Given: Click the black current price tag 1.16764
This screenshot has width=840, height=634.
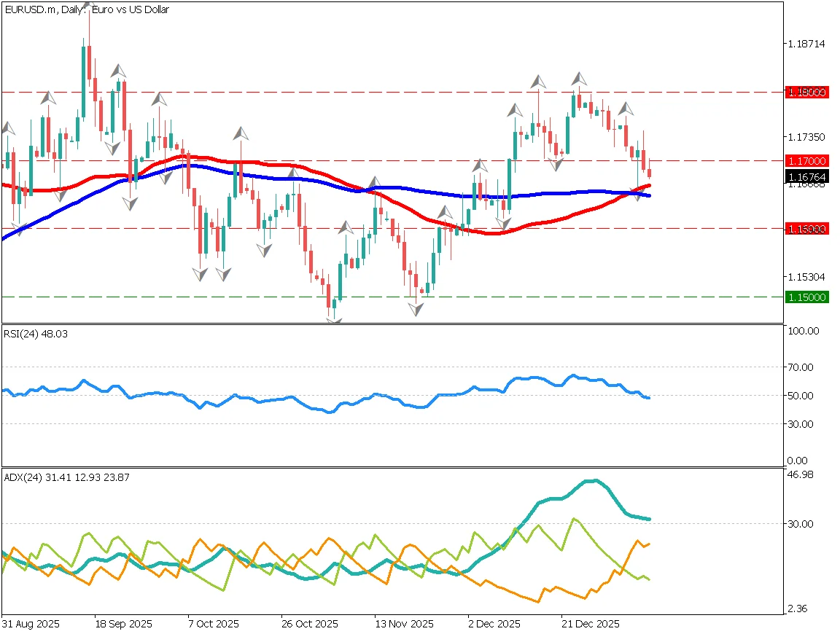Looking at the screenshot, I should tap(806, 177).
